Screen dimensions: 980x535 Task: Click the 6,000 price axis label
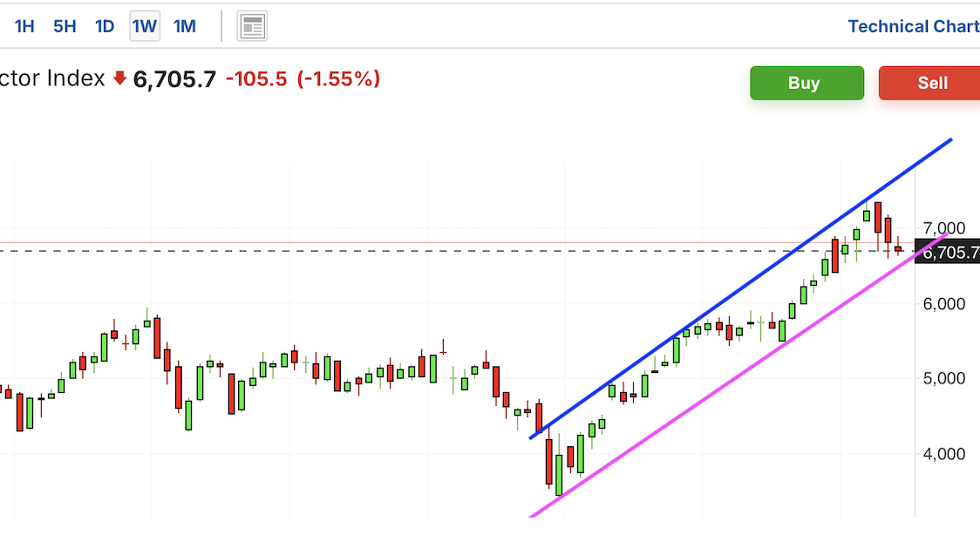943,303
